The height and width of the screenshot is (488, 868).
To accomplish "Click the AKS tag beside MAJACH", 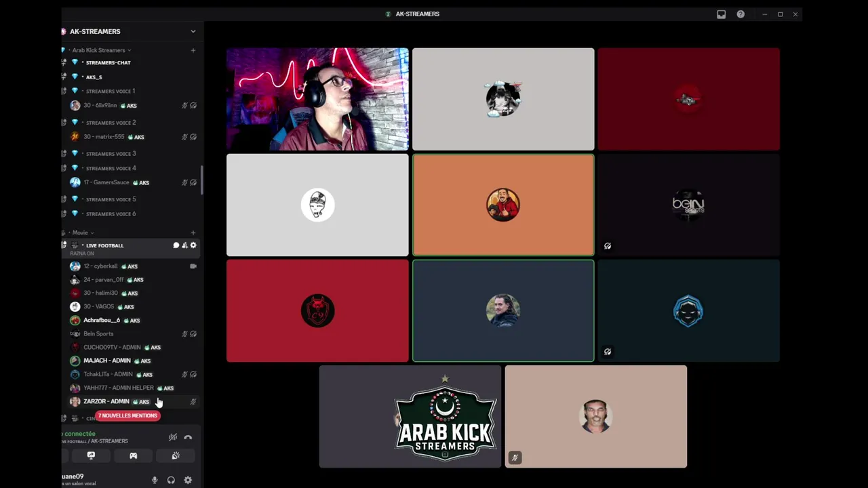I will (x=142, y=361).
